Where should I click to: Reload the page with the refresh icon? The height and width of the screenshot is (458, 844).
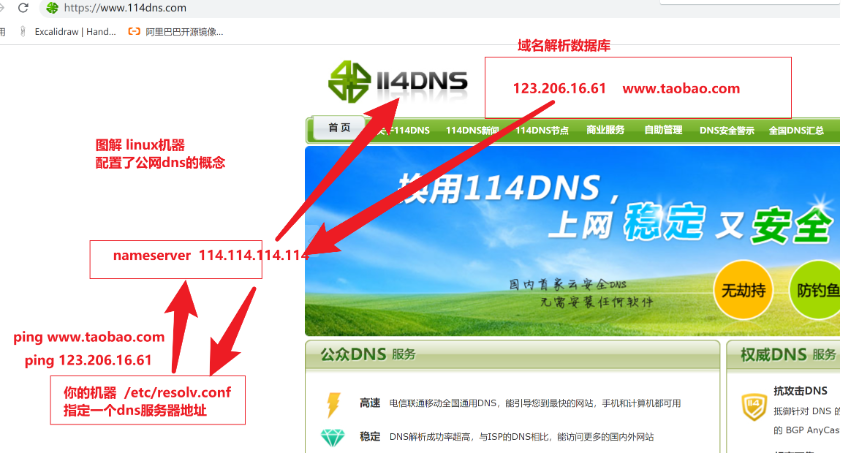click(x=23, y=8)
